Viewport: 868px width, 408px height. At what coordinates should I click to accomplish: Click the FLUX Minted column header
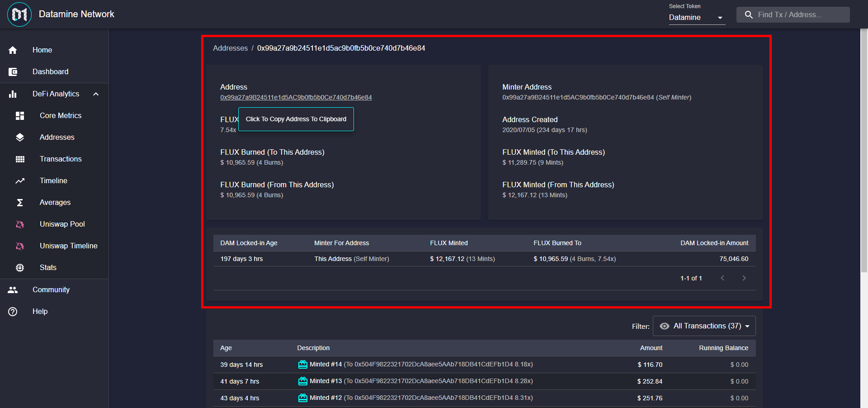click(449, 243)
